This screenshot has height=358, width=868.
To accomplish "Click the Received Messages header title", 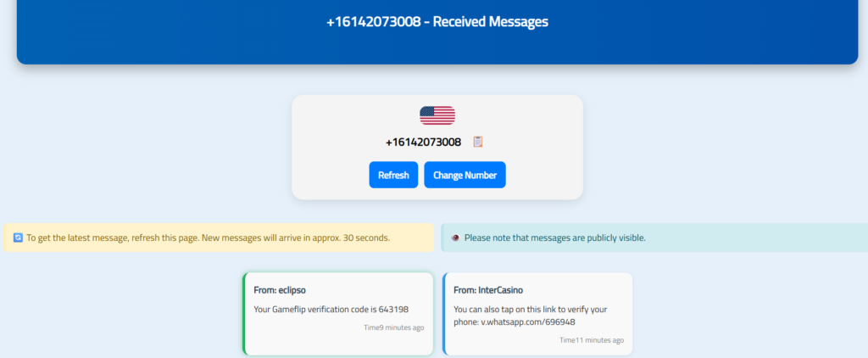I will pyautogui.click(x=437, y=22).
